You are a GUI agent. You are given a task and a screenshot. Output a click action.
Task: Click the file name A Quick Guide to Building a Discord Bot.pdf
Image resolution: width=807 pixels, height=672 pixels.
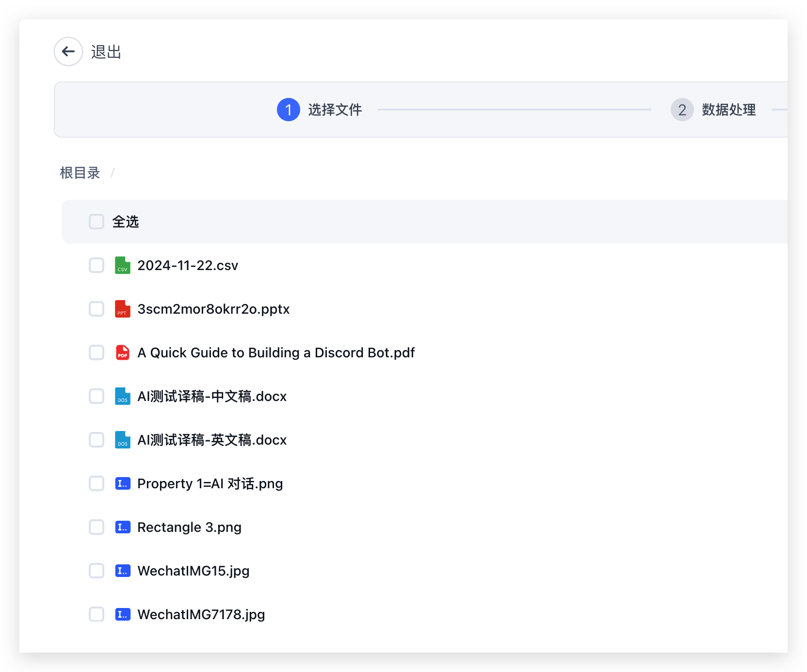pos(276,352)
